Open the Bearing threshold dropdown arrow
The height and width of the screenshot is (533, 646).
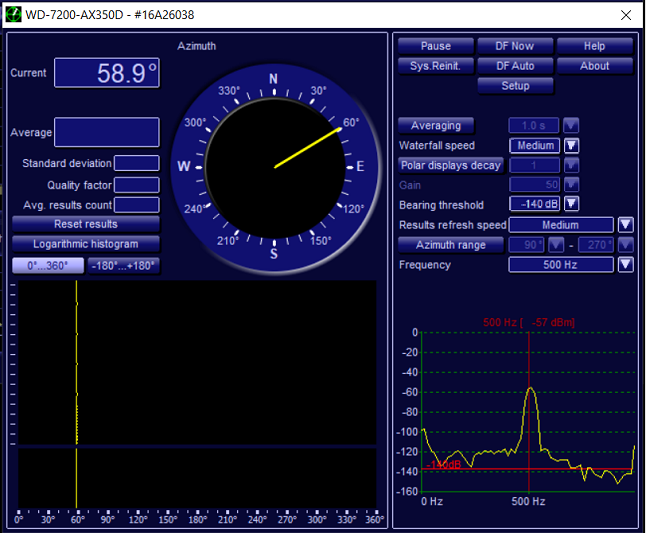(572, 204)
